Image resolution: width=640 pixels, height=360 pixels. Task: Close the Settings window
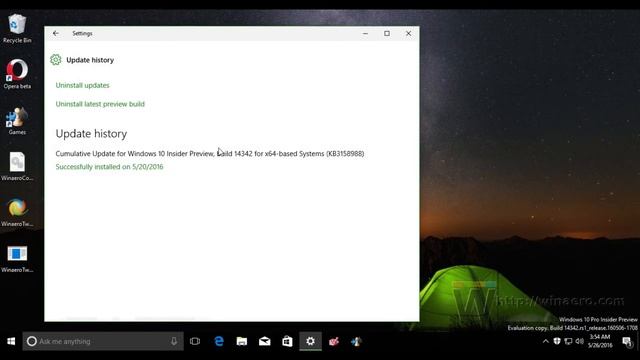pyautogui.click(x=409, y=33)
